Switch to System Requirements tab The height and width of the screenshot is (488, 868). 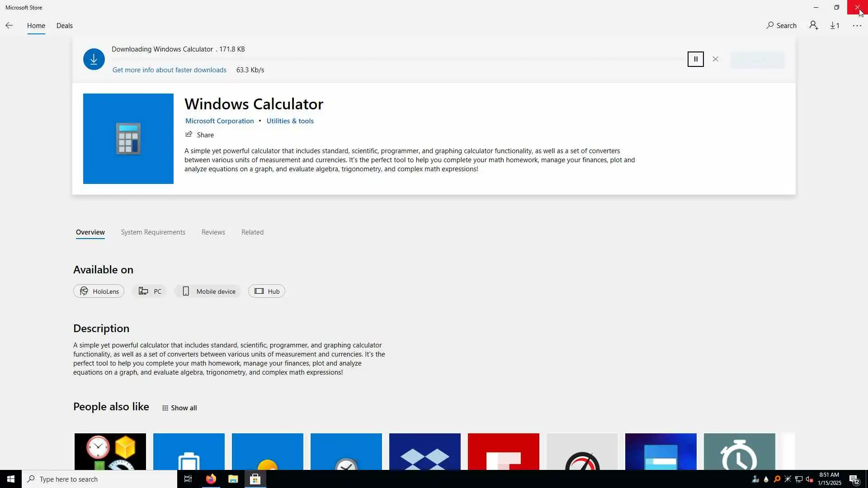153,232
